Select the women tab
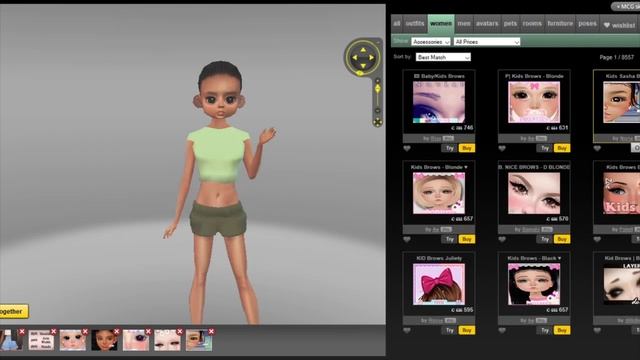This screenshot has width=640, height=360. 441,24
